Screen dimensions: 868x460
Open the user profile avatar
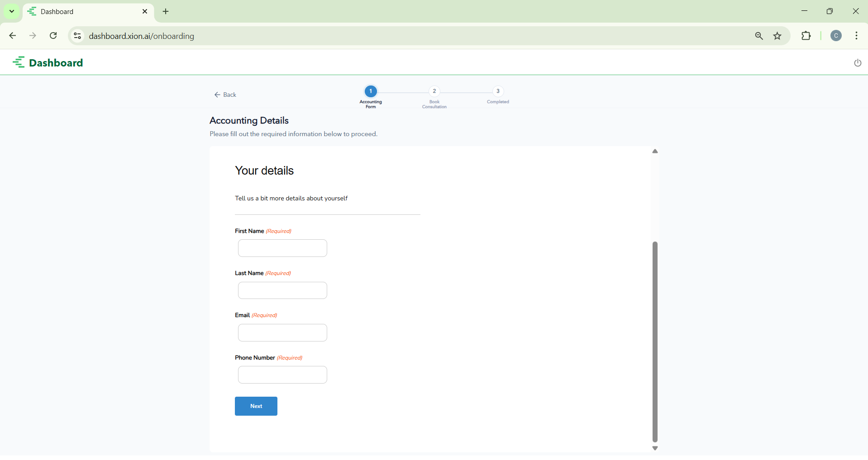pos(836,36)
